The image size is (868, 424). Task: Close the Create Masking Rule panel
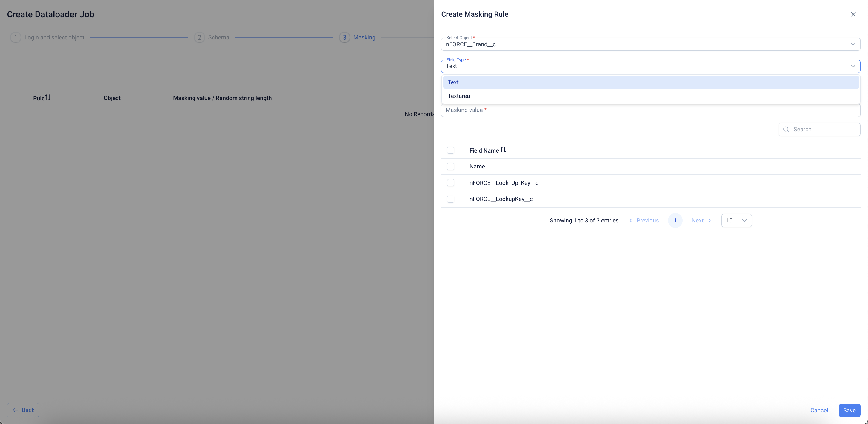[853, 14]
